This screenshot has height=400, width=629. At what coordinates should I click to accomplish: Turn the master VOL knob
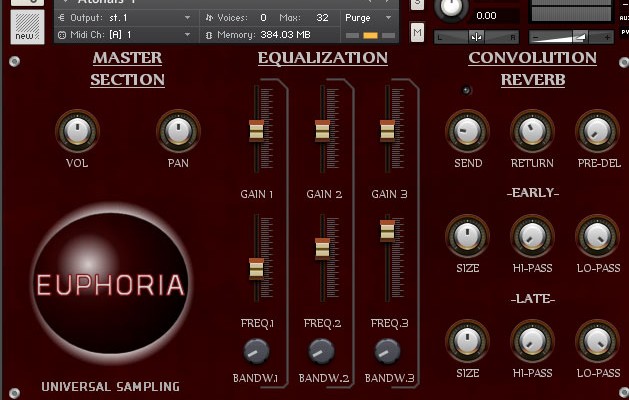coord(77,131)
